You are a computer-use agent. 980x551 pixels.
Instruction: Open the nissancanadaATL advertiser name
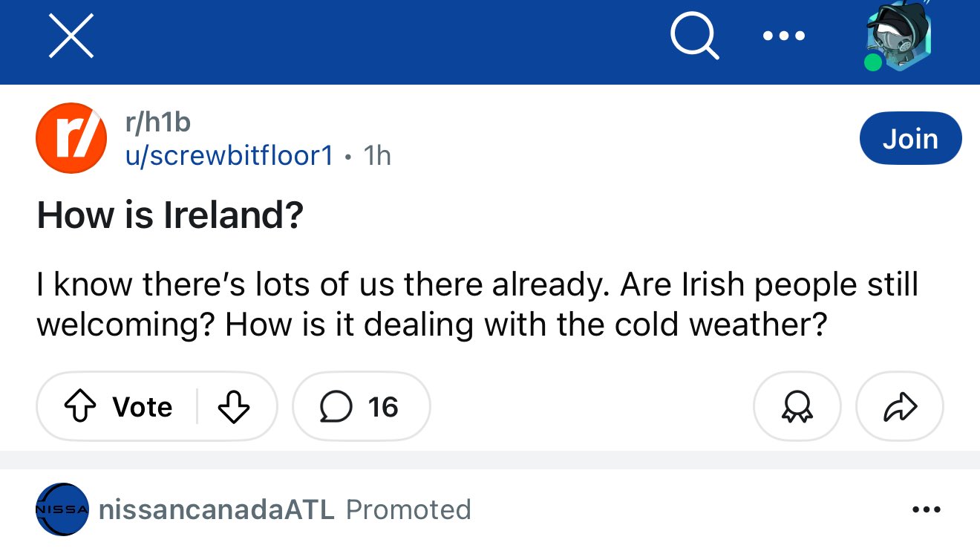coord(217,509)
